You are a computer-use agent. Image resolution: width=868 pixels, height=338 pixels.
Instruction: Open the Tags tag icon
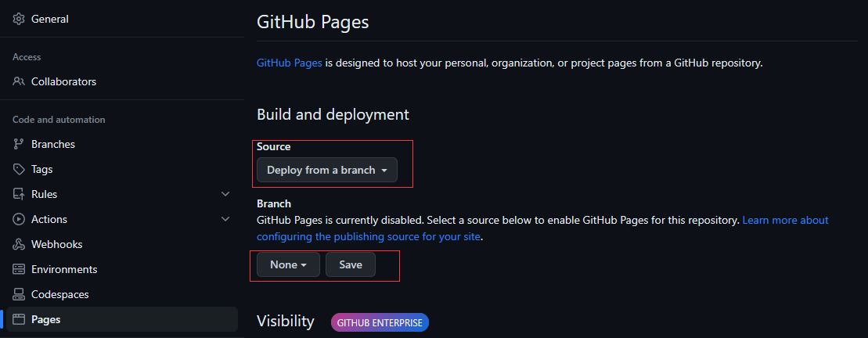pyautogui.click(x=19, y=169)
